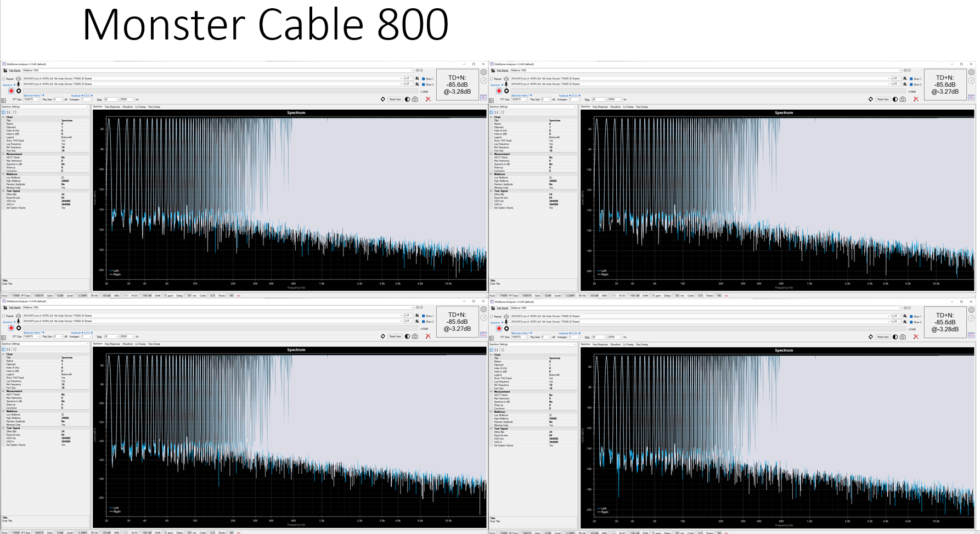This screenshot has width=980, height=534.
Task: Uncheck Show 1 in bottom-left window
Action: pos(423,316)
